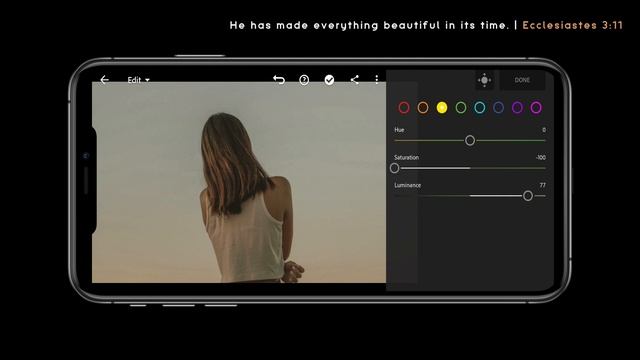Screen dimensions: 640x360
Task: Select the aqua color channel
Action: pyautogui.click(x=480, y=108)
